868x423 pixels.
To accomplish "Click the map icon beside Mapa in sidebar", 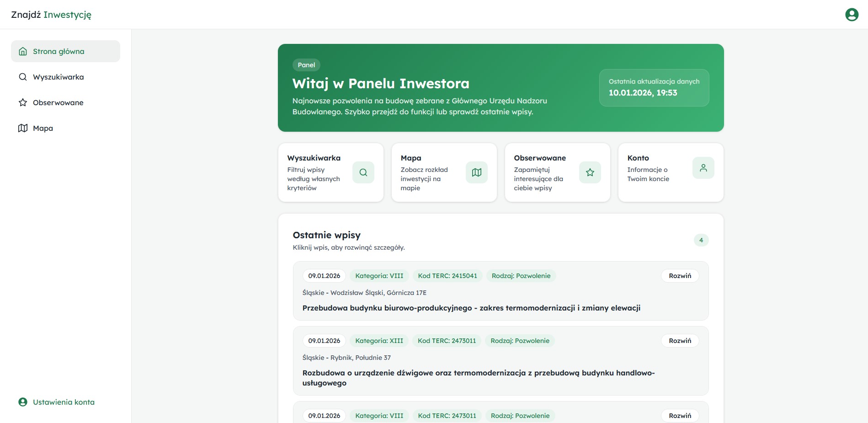I will [23, 128].
